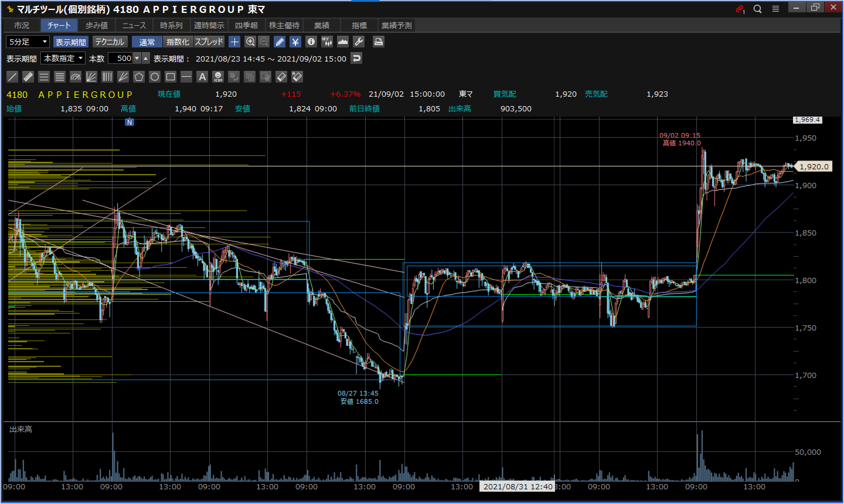Toggle the crosshair cursor button

tap(234, 42)
